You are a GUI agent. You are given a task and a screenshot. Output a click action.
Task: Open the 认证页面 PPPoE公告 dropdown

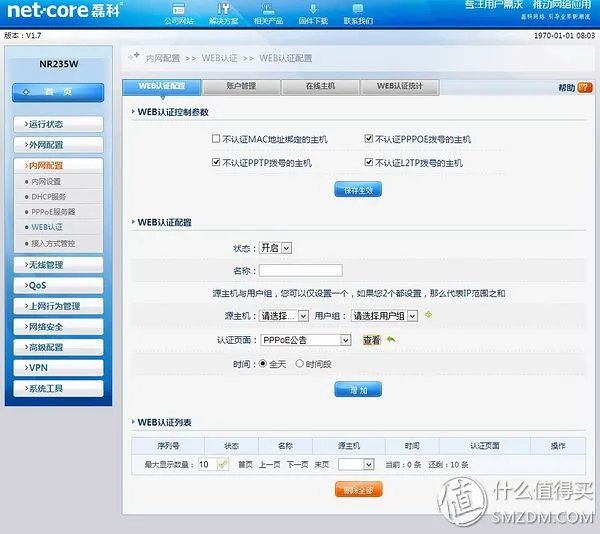point(306,340)
